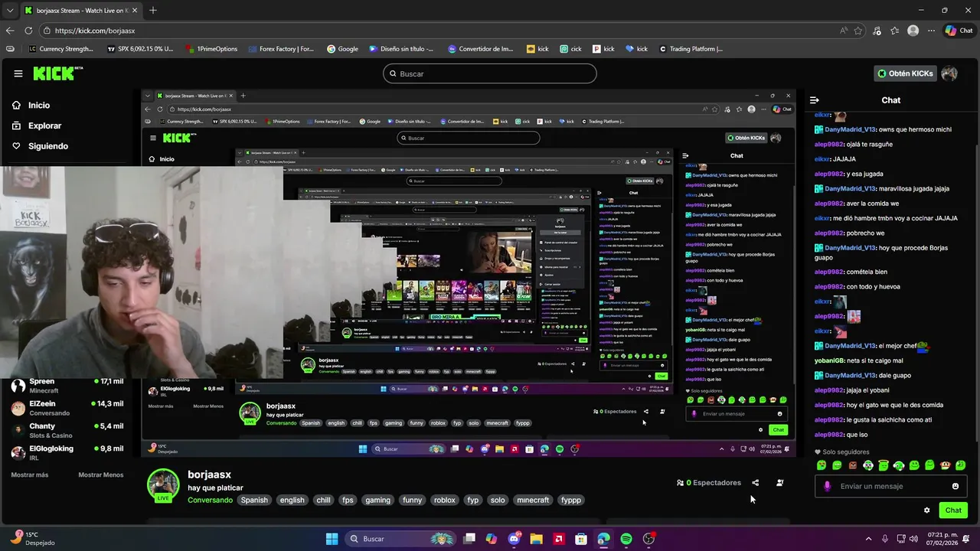Open borjaasx's LIVE profile avatar
The height and width of the screenshot is (551, 980).
(163, 485)
